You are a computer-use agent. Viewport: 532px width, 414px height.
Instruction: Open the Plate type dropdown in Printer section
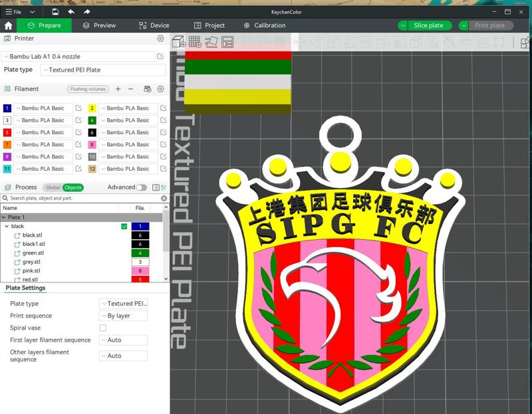click(103, 70)
